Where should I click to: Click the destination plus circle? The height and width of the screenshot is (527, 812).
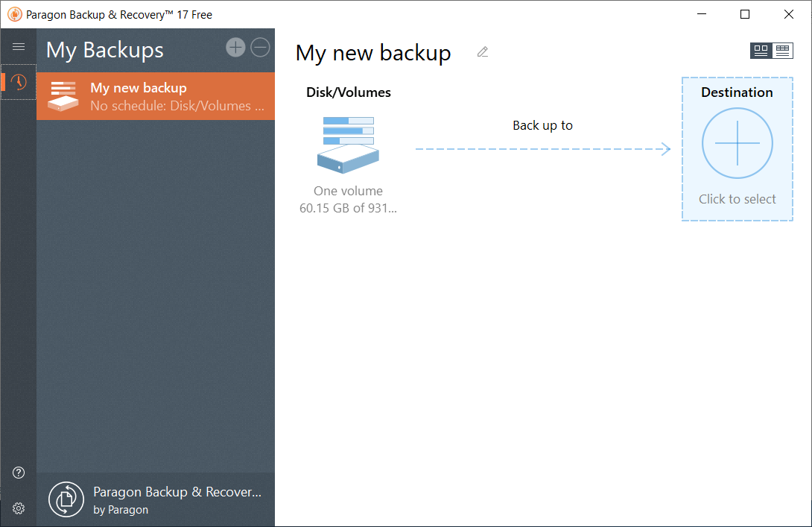click(737, 143)
